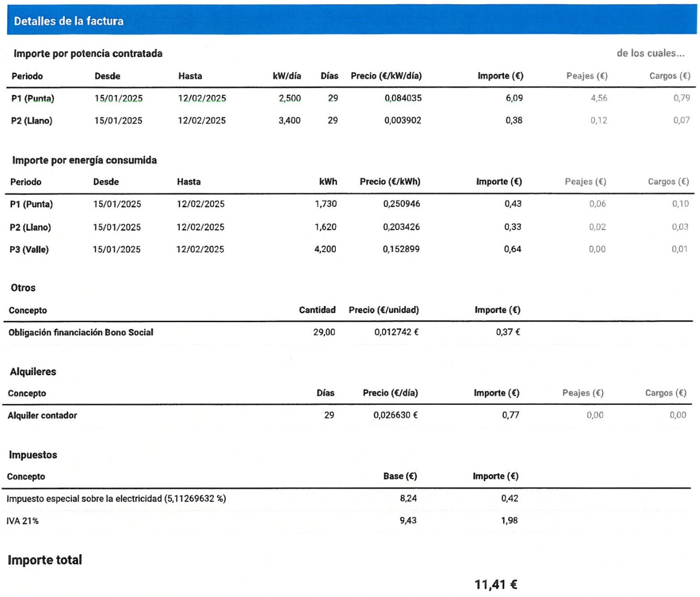700x597 pixels.
Task: Select the power price 0,084035
Action: pyautogui.click(x=403, y=98)
